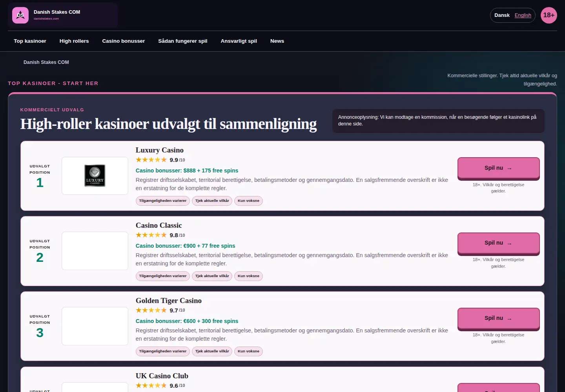Open the UK Casino Club title
Image resolution: width=565 pixels, height=392 pixels.
coord(162,376)
